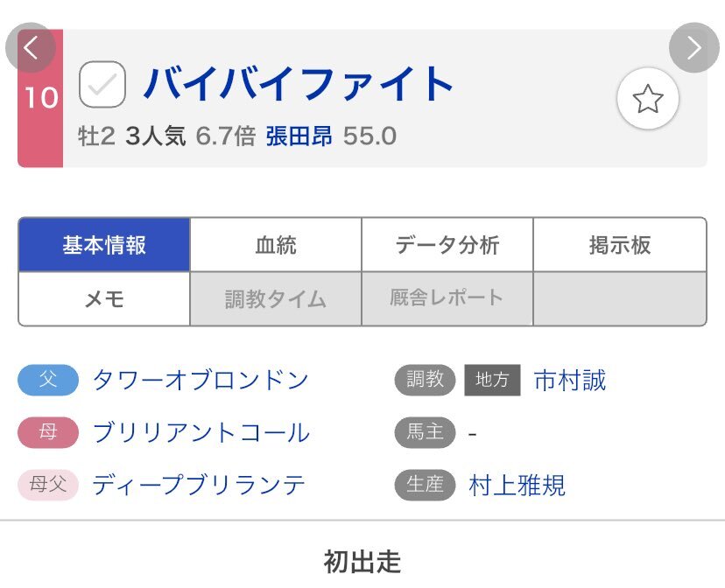Viewport: 725px width, 588px height.
Task: Open the 厩舎レポート tab
Action: pyautogui.click(x=447, y=298)
